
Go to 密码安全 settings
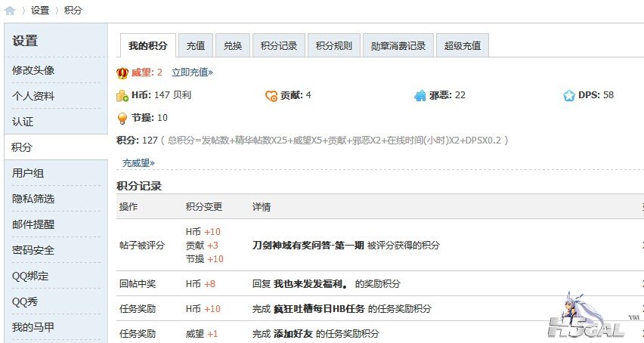(33, 250)
